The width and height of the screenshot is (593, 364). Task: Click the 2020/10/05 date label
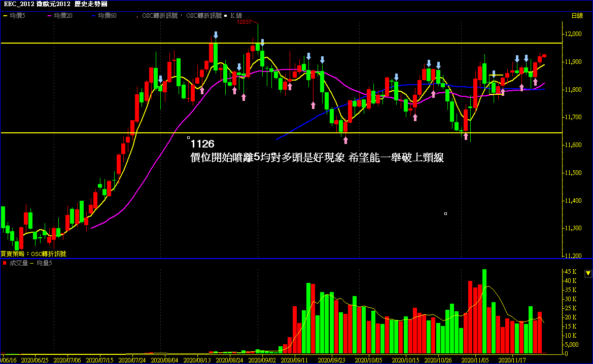[368, 360]
